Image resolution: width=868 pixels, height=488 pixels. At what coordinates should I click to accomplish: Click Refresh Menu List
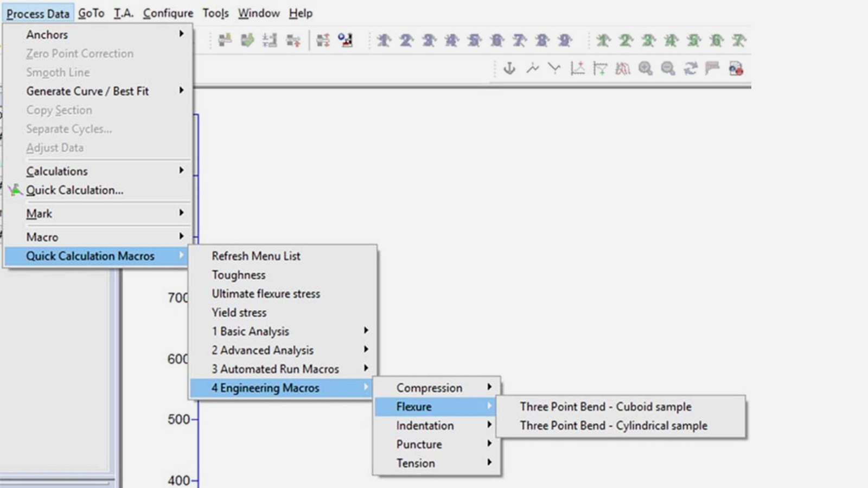click(256, 256)
